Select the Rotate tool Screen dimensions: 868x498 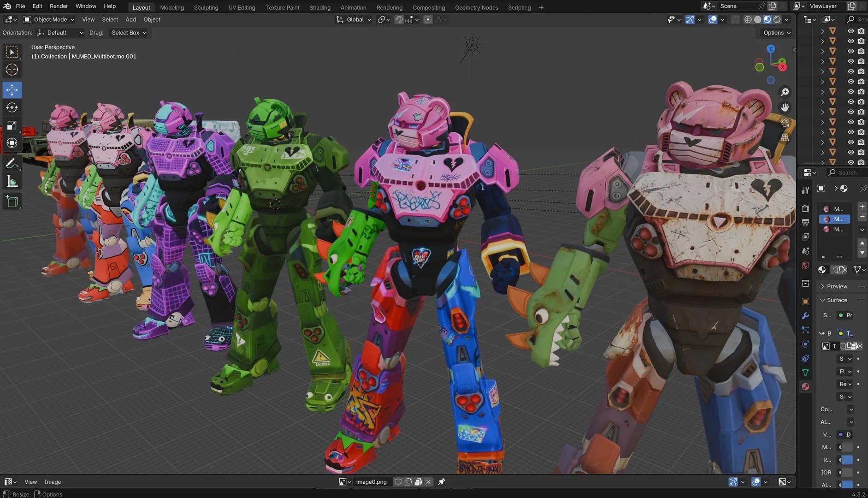pyautogui.click(x=12, y=107)
